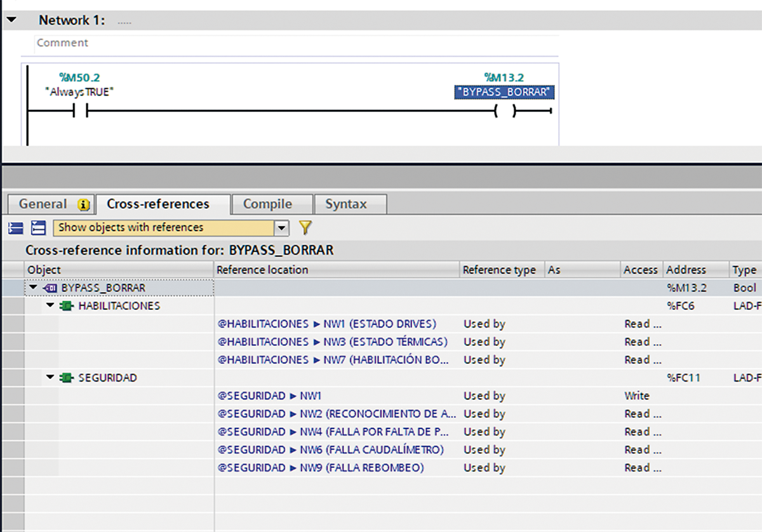Collapse Network 1 with the arrow
Screen dimensions: 762x532
(x=11, y=20)
